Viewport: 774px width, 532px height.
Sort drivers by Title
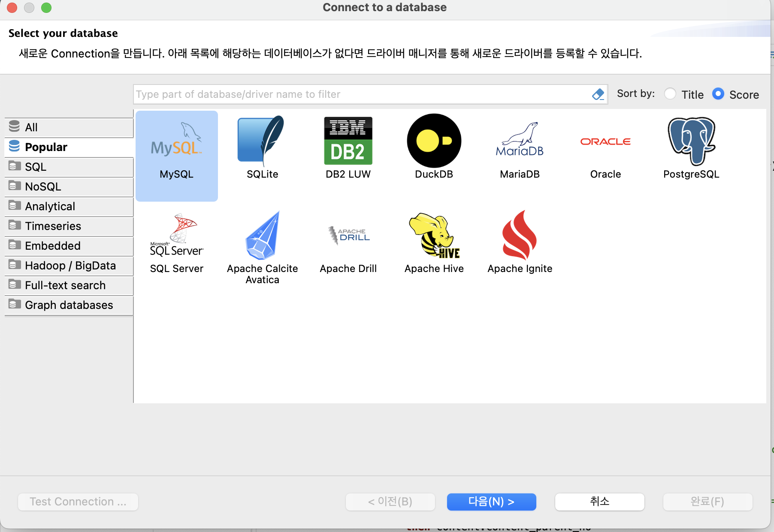tap(670, 94)
